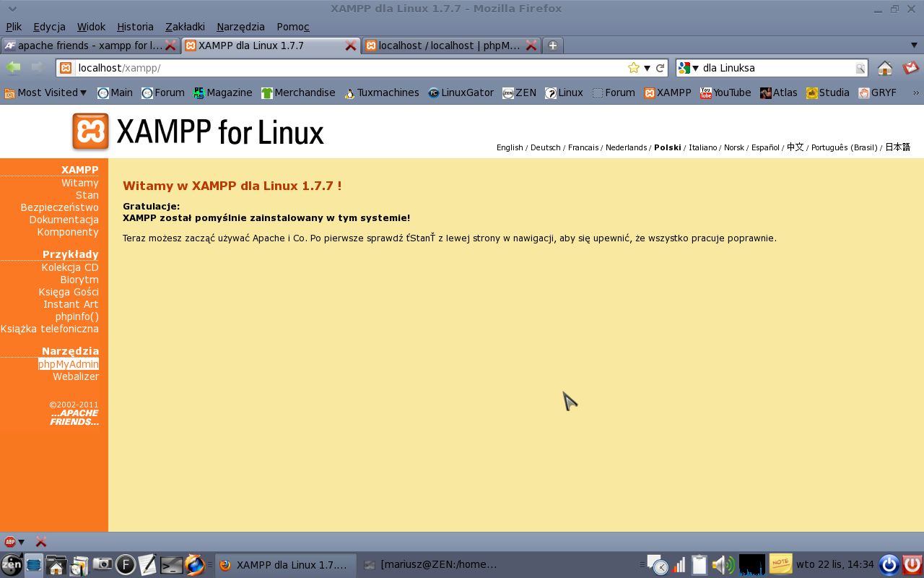Click the bookmark star in address bar
The height and width of the screenshot is (578, 924).
pyautogui.click(x=634, y=68)
